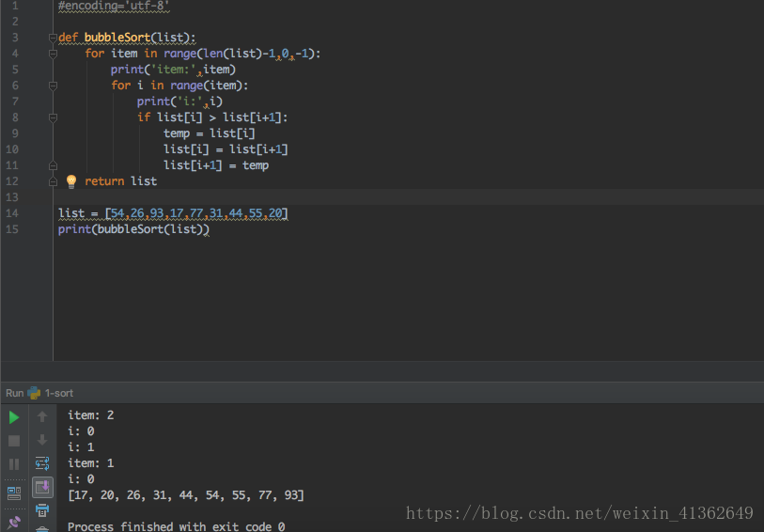Collapse the def bubbleSort fold marker
Screen dimensions: 764x532
(x=53, y=38)
